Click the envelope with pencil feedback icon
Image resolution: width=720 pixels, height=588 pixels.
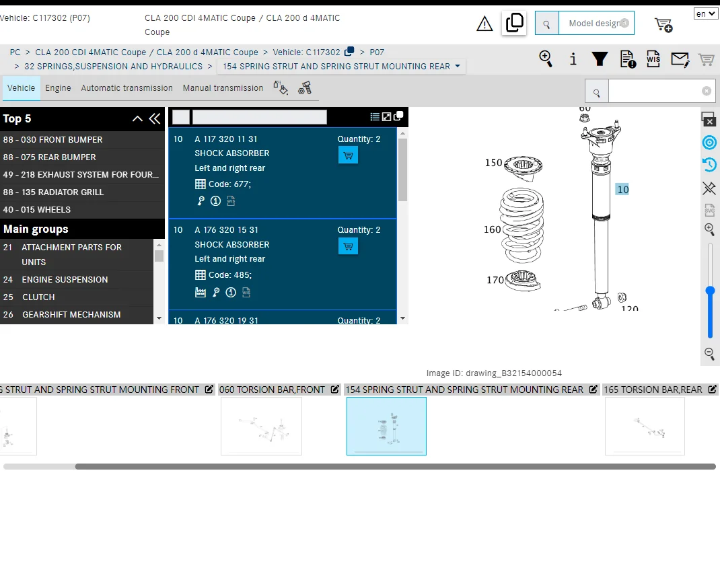pyautogui.click(x=680, y=59)
